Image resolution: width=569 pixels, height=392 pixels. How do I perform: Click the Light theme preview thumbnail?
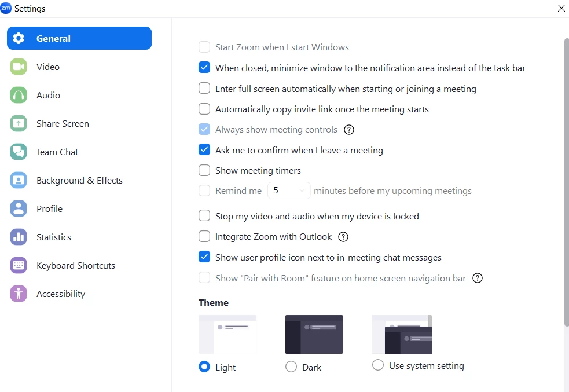227,334
